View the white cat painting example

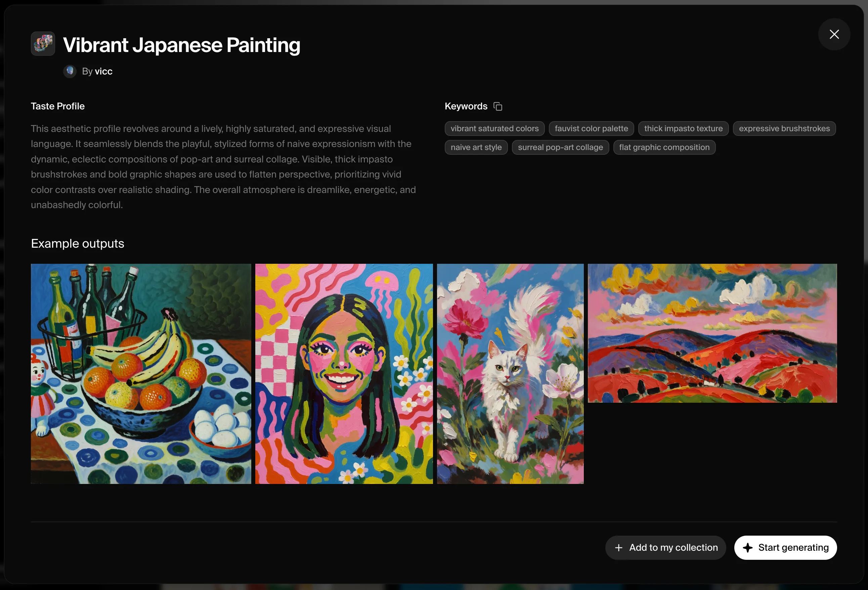click(510, 374)
